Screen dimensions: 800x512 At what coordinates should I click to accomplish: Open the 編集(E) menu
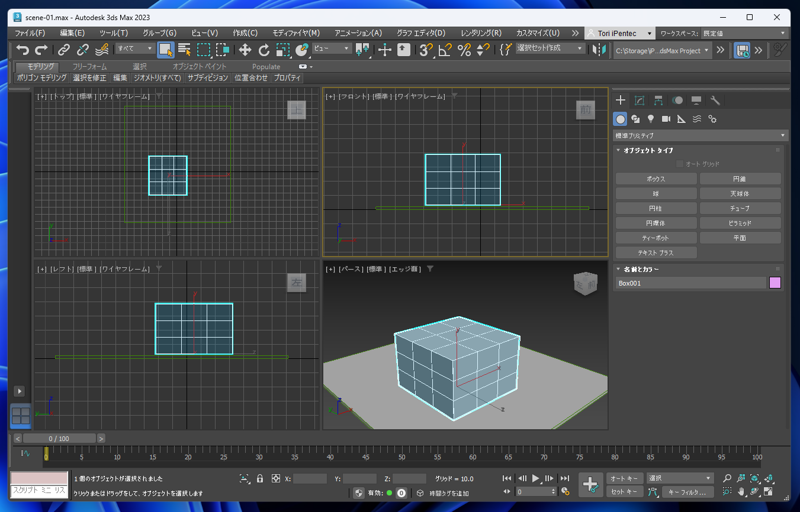pyautogui.click(x=72, y=33)
